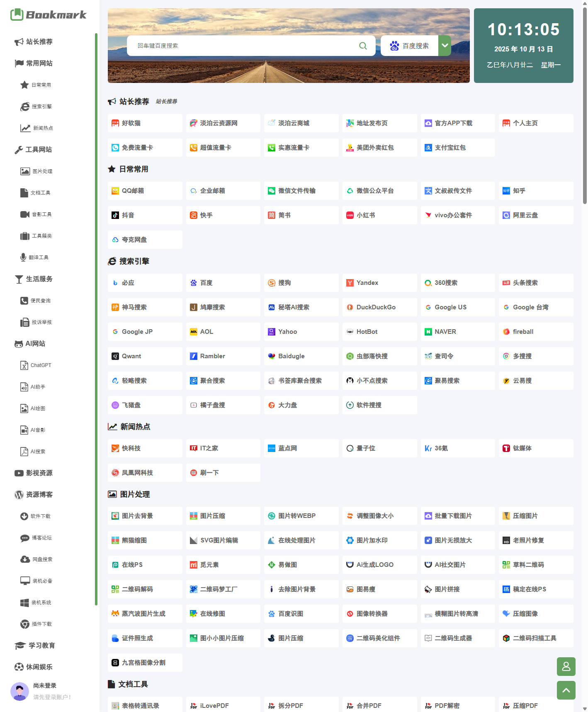Viewport: 588px width, 712px height.
Task: Click the 美团外卖红包 icon
Action: [350, 148]
